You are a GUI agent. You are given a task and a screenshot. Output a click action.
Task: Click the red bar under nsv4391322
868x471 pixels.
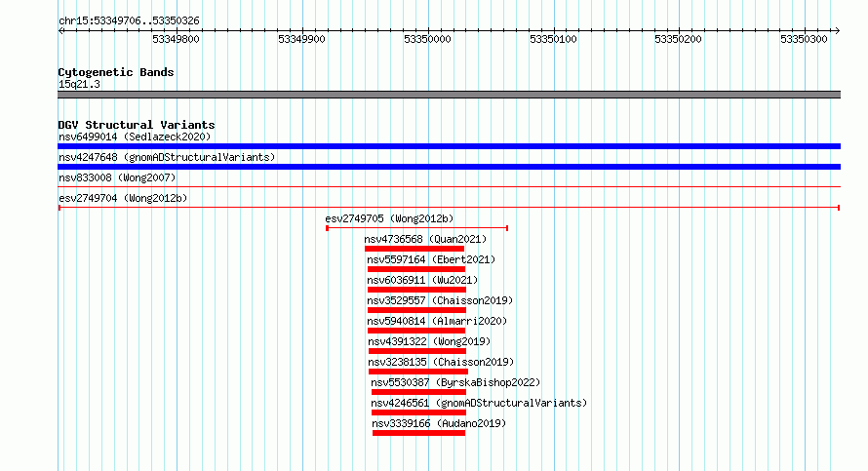click(x=417, y=351)
